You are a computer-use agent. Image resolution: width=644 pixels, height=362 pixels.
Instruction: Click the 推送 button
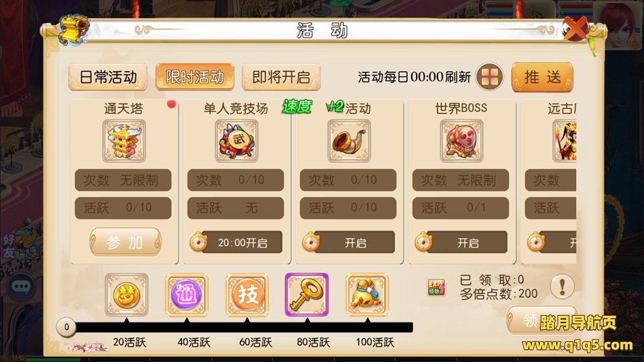(542, 76)
